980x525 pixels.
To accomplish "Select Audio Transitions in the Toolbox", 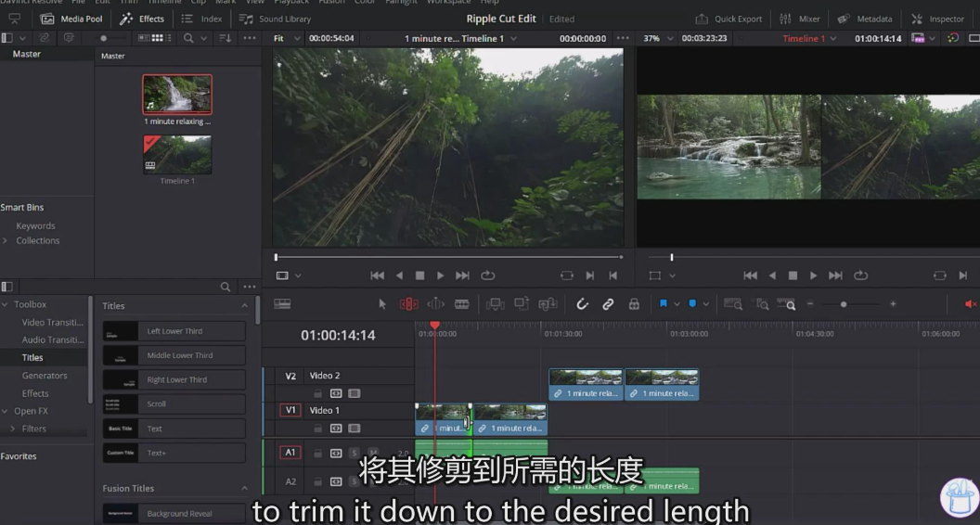I will click(x=53, y=339).
